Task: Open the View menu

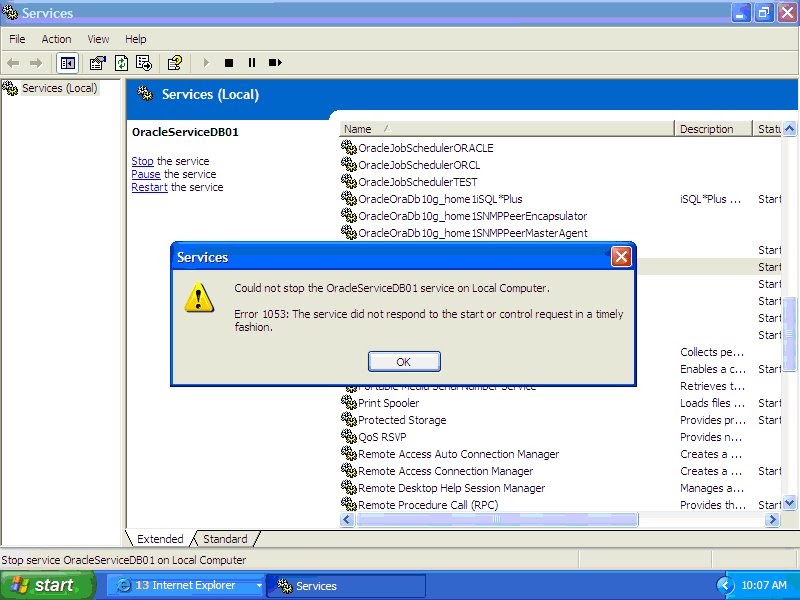Action: 98,39
